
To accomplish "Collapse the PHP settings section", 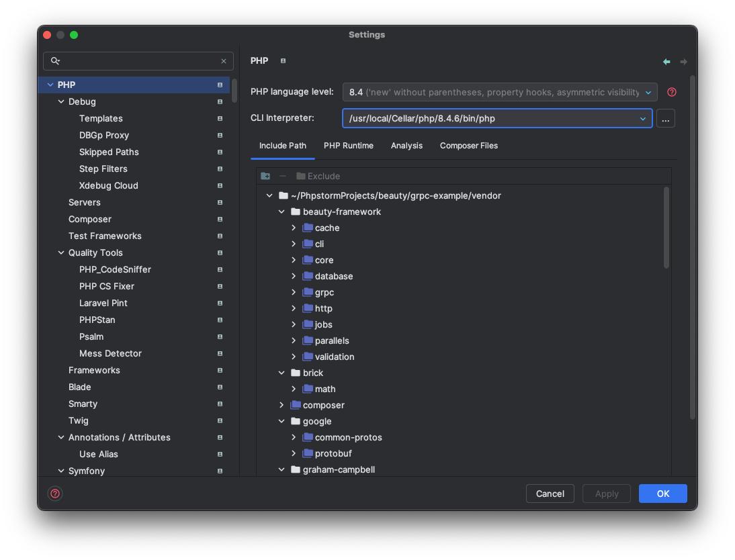I will 50,85.
